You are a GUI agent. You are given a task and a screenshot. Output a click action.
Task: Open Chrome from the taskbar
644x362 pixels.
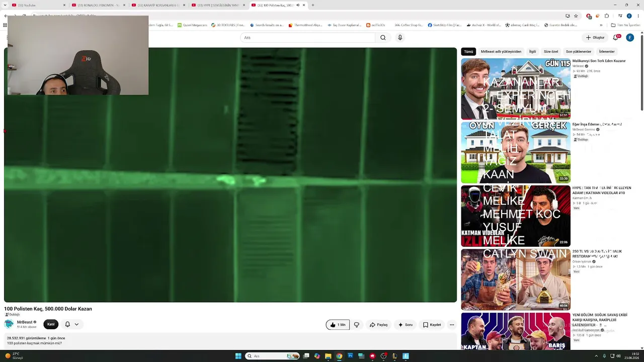[x=339, y=356]
